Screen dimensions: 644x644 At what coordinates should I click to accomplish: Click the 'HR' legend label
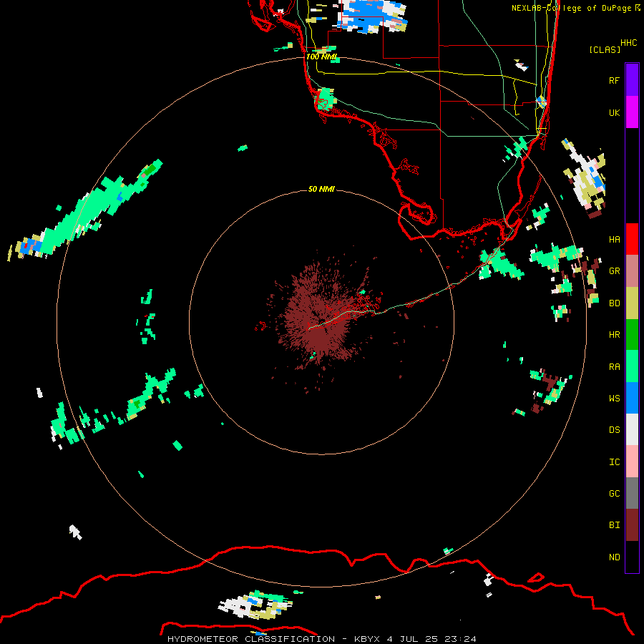point(614,335)
